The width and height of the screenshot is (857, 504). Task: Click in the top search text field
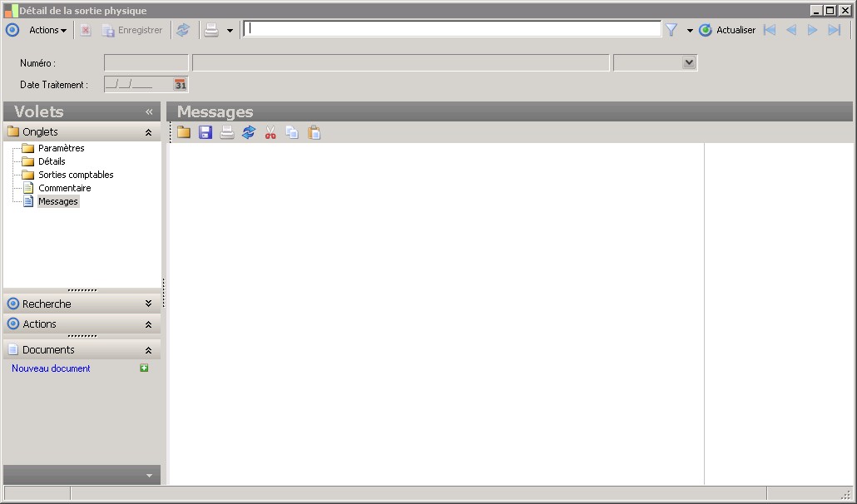[452, 29]
